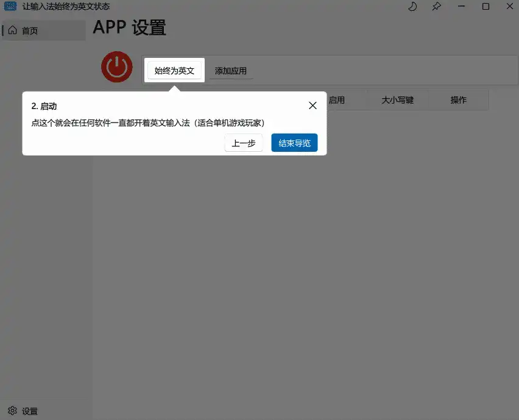Click the 2. 启动 popup title

44,106
